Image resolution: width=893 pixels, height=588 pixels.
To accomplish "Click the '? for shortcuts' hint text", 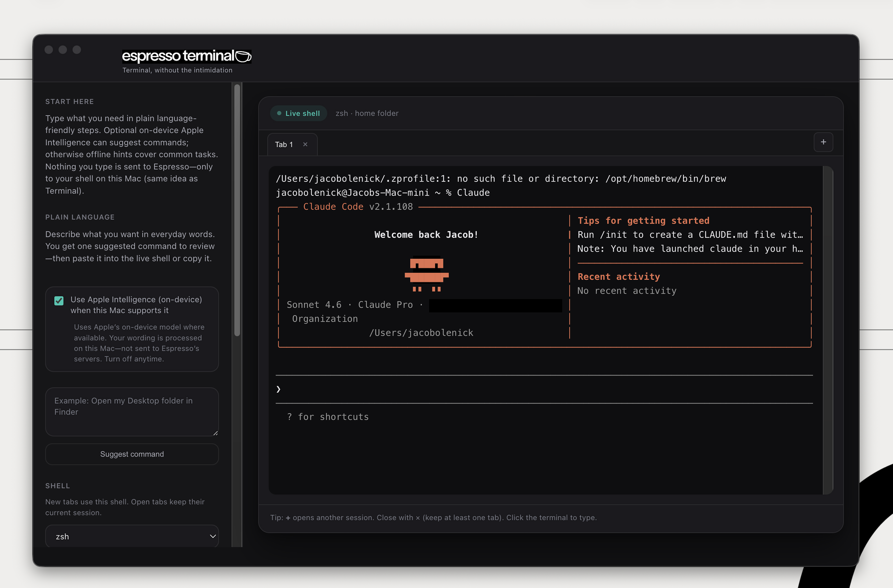I will 328,417.
